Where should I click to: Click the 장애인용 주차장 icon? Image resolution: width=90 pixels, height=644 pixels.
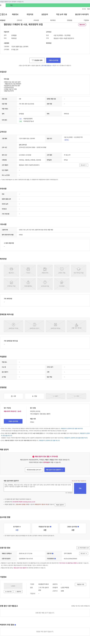13,326
